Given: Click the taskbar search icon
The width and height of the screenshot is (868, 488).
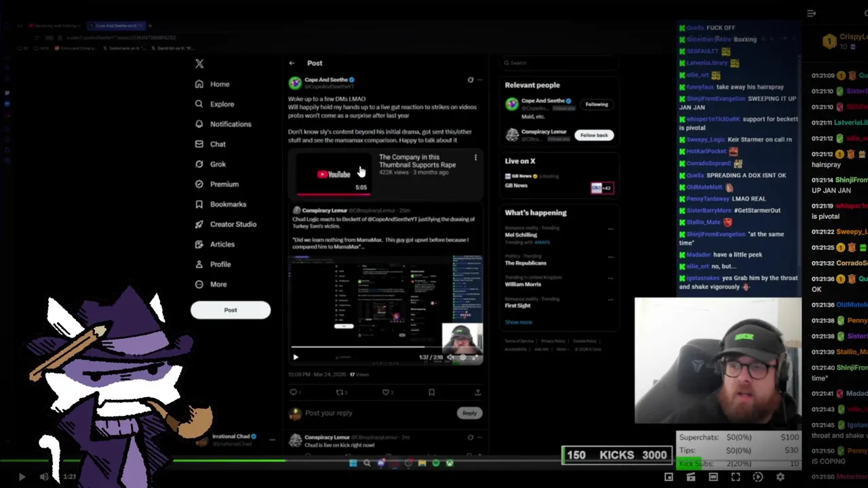Looking at the screenshot, I should (x=367, y=464).
